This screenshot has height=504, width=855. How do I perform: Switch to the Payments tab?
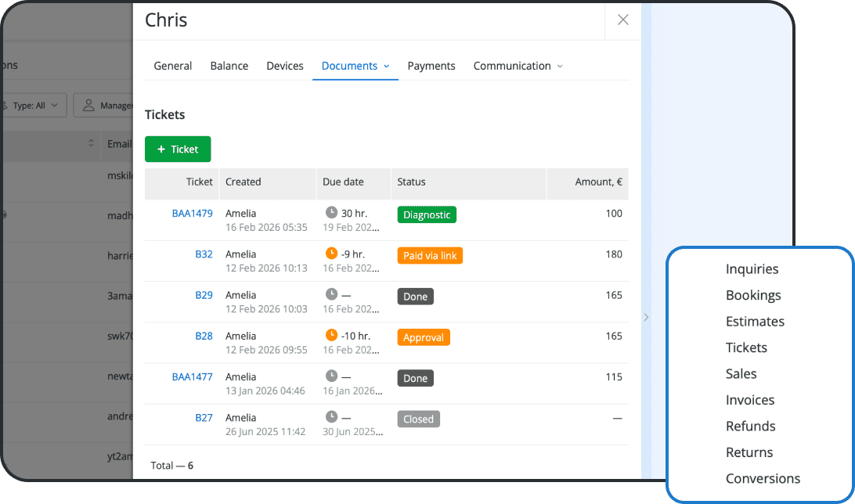(431, 67)
